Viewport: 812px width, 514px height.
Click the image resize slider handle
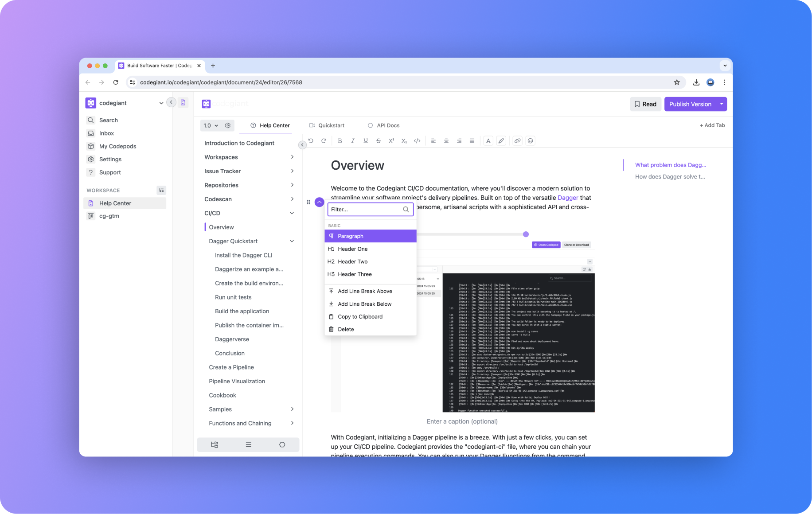[526, 234]
